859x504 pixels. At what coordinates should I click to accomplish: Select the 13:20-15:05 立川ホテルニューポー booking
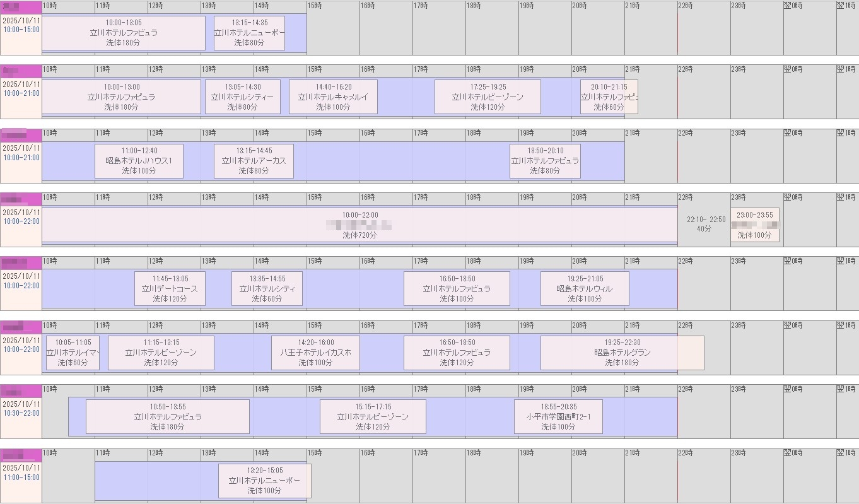tap(264, 481)
